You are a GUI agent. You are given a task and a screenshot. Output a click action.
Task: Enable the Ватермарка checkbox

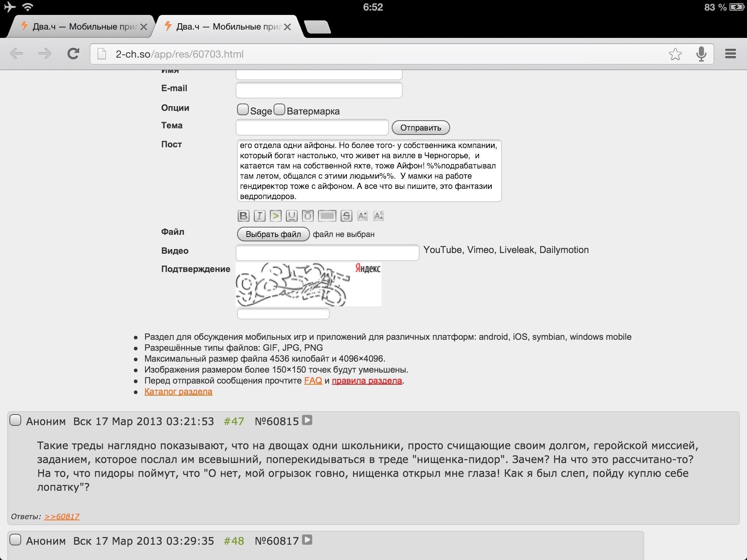pyautogui.click(x=279, y=109)
